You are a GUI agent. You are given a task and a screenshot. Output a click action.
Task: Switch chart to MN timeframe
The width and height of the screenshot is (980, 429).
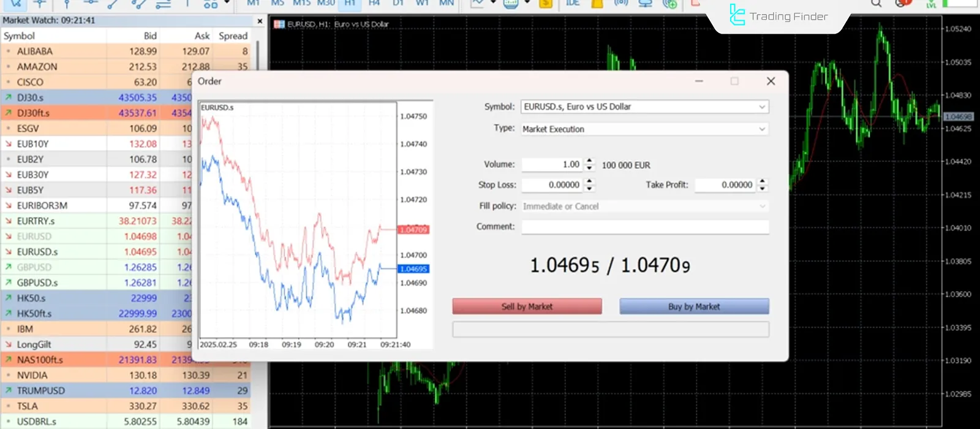pos(447,4)
